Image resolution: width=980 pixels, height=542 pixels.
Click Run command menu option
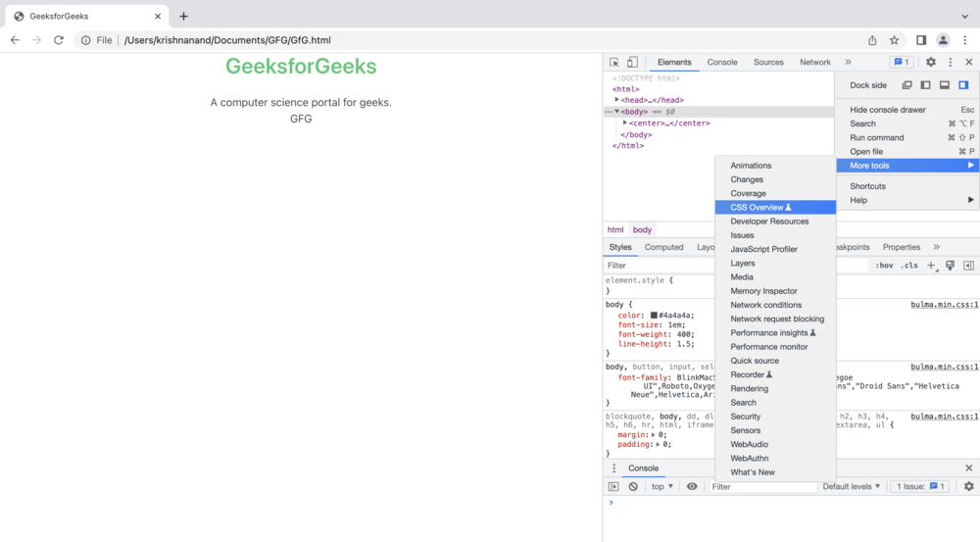pos(907,137)
